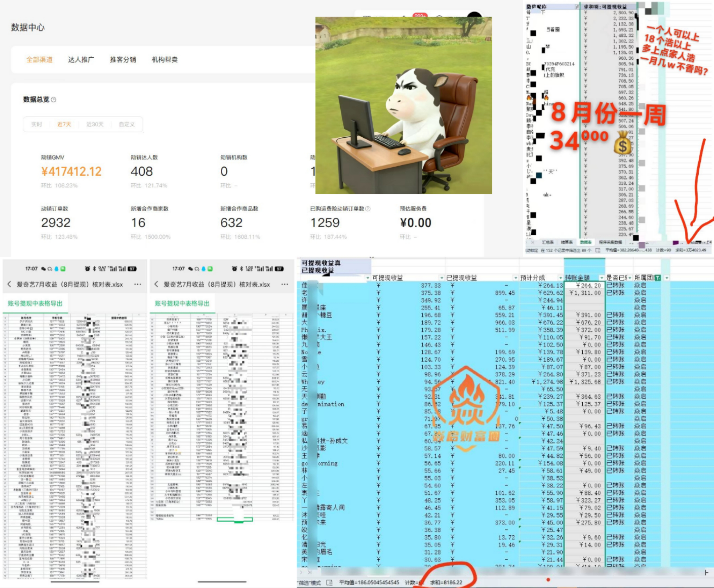Switch to the 推客分销 tab
The height and width of the screenshot is (588, 714).
(x=123, y=60)
